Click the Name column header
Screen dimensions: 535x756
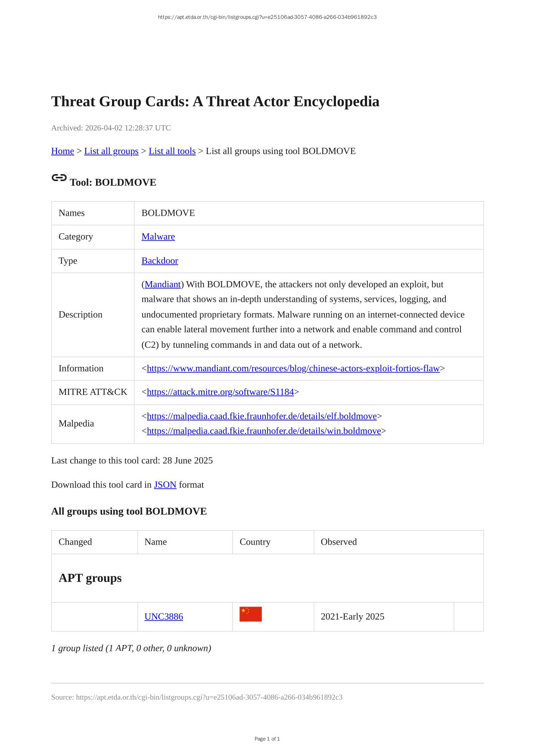tap(156, 542)
